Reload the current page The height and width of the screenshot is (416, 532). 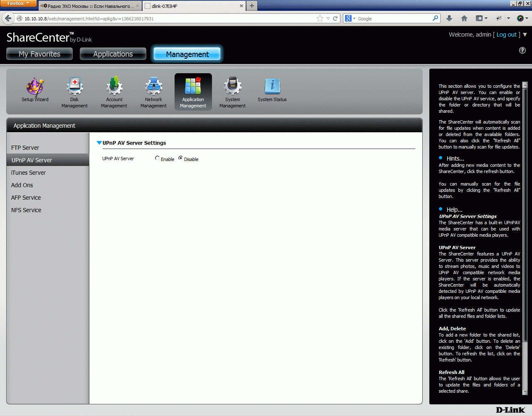click(335, 18)
